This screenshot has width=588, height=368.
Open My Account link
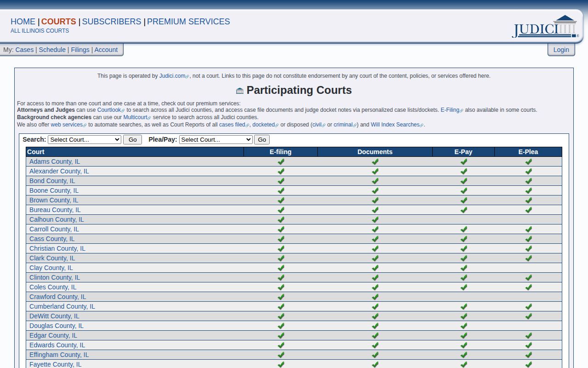pyautogui.click(x=106, y=50)
